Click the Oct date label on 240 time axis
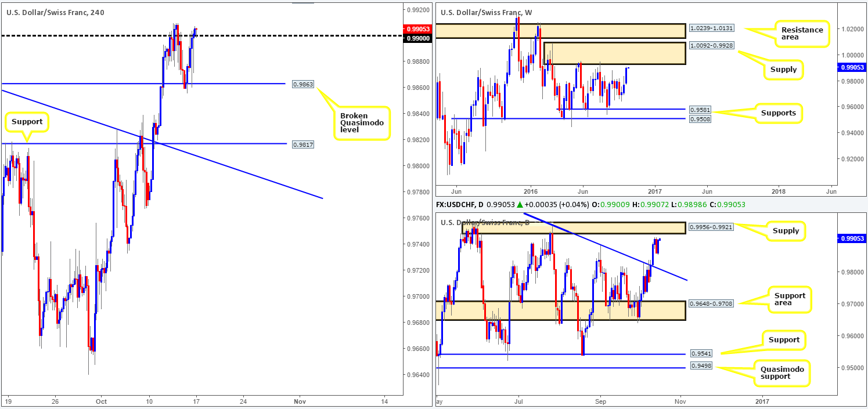This screenshot has height=409, width=868. [x=101, y=401]
